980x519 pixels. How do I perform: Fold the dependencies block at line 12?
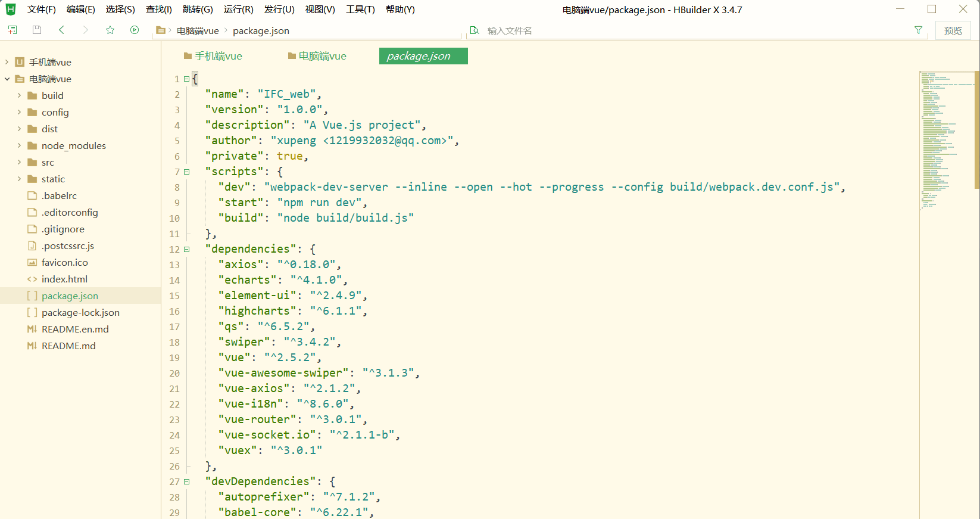187,249
